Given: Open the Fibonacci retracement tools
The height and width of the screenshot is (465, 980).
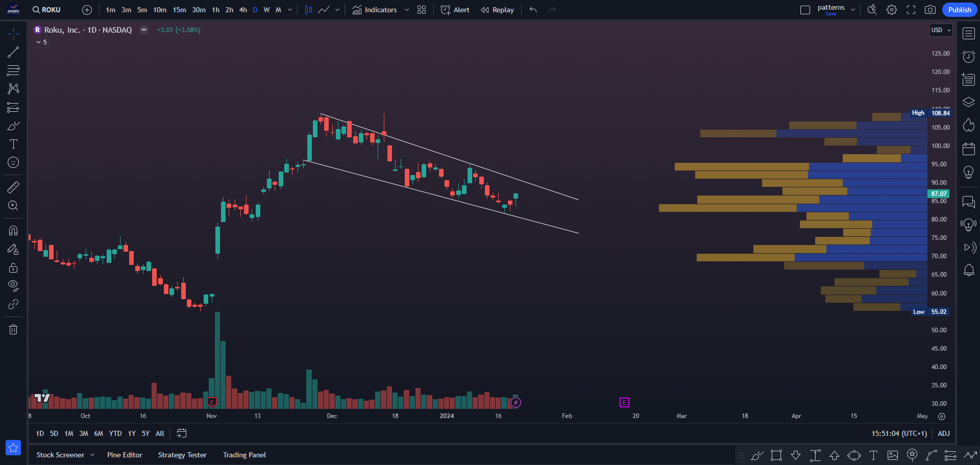Looking at the screenshot, I should click(x=13, y=70).
